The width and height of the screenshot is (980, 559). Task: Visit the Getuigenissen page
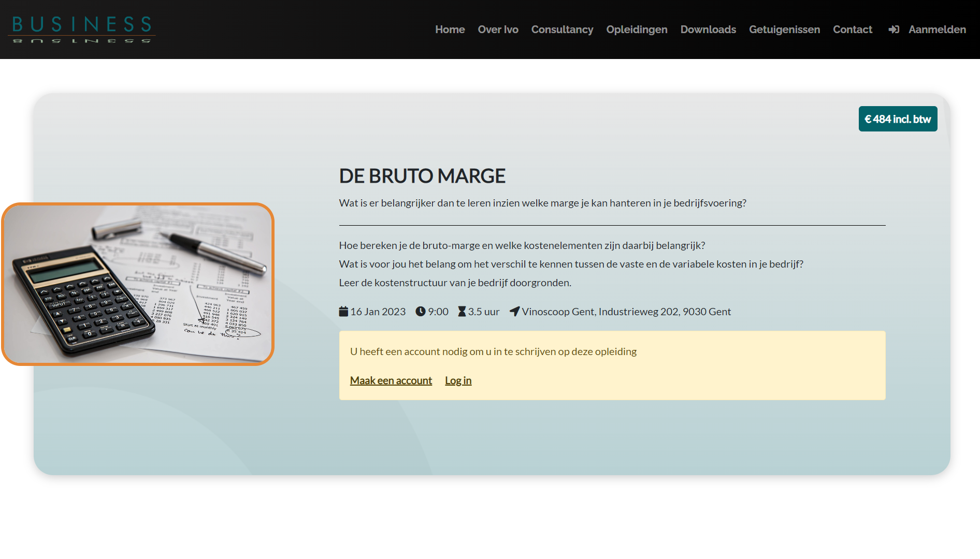point(784,30)
